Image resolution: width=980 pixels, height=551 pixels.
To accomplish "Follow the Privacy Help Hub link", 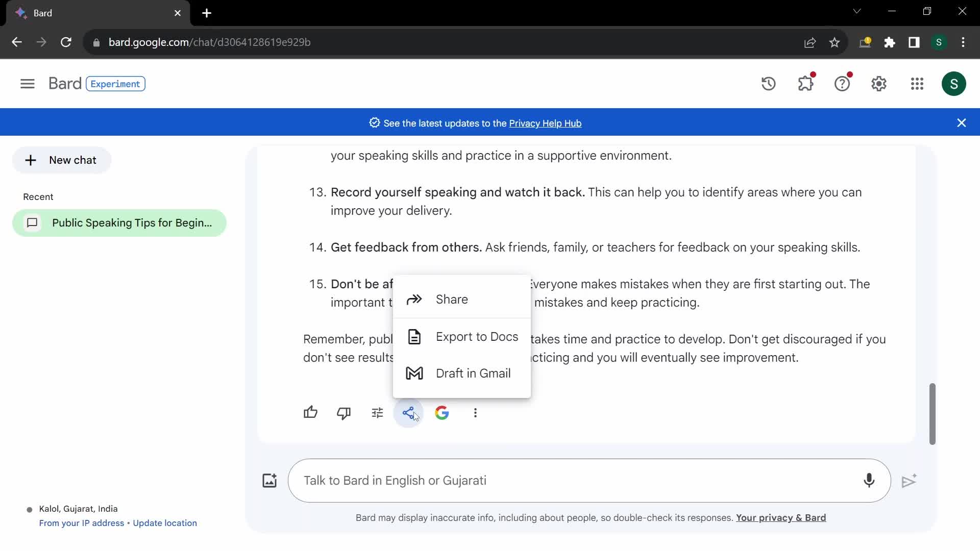I will (x=545, y=123).
